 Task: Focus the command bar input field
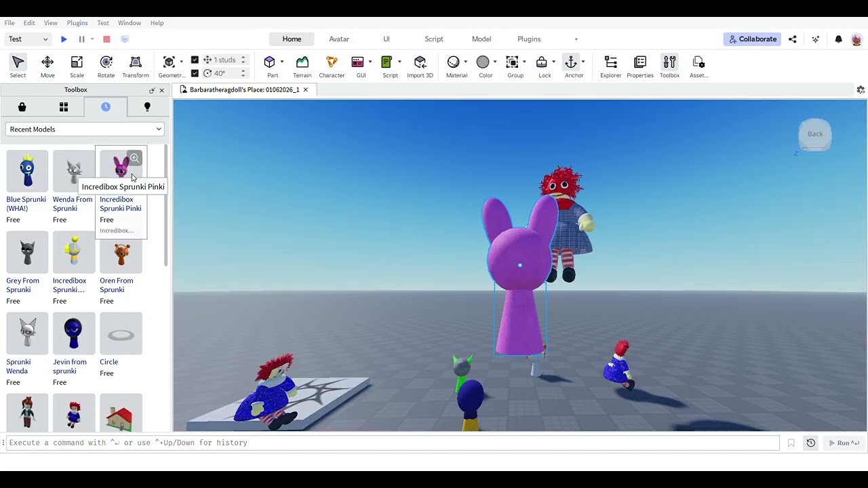(393, 443)
